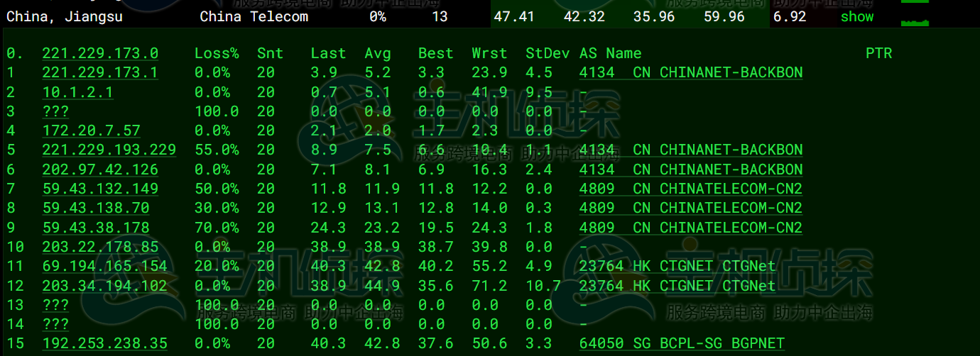Open AS 4809 CHINATELECOM-CN2 link for hop 8
The image size is (980, 356).
tap(691, 208)
